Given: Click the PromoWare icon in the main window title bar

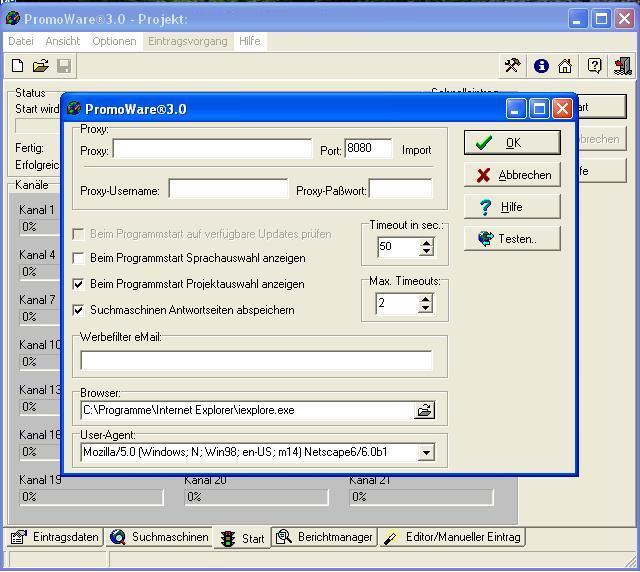Looking at the screenshot, I should (x=13, y=18).
